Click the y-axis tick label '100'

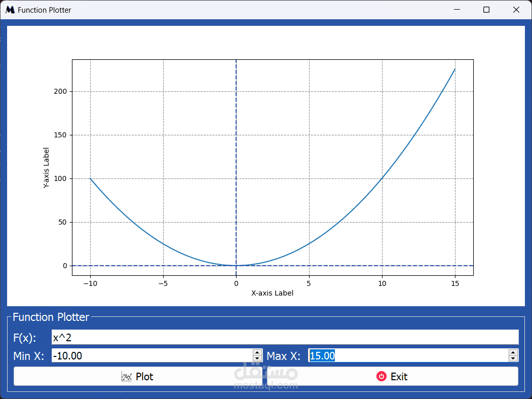[60, 178]
